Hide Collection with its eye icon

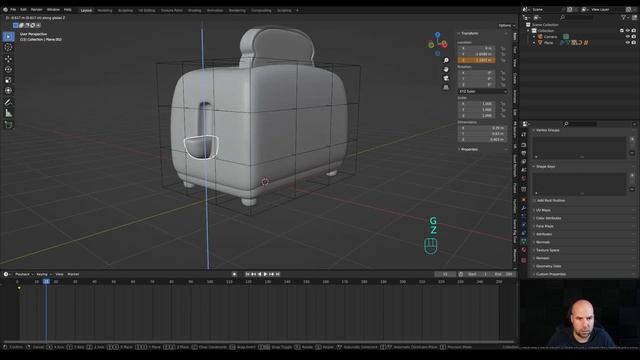coord(628,31)
